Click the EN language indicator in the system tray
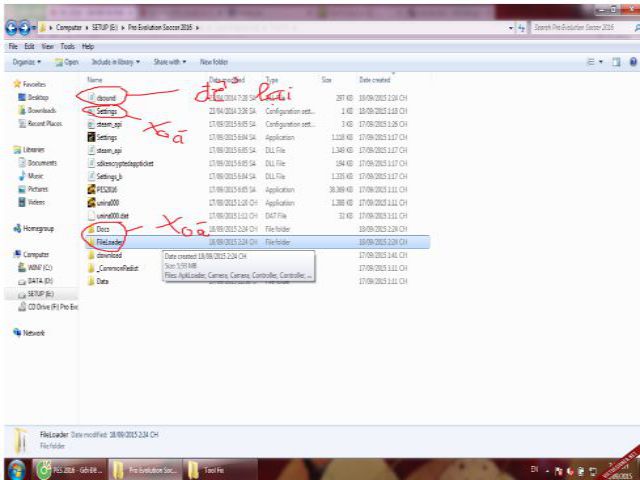Screen dimensions: 640x480 pyautogui.click(x=534, y=469)
